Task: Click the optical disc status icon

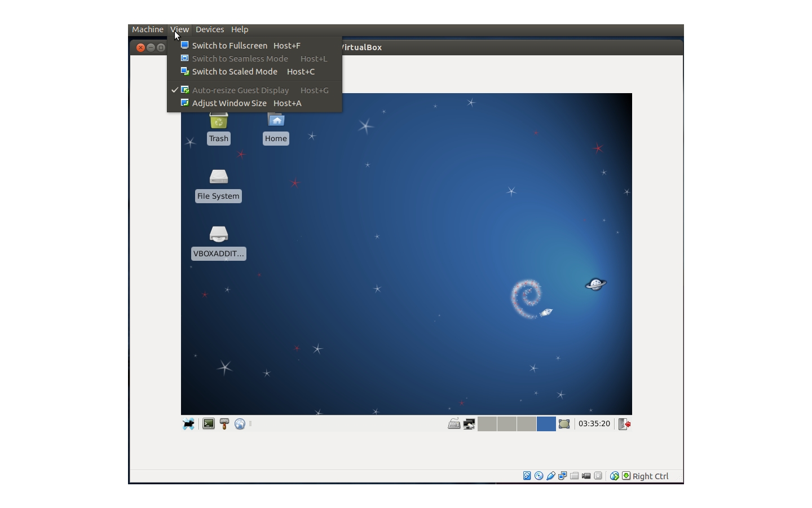Action: [539, 476]
